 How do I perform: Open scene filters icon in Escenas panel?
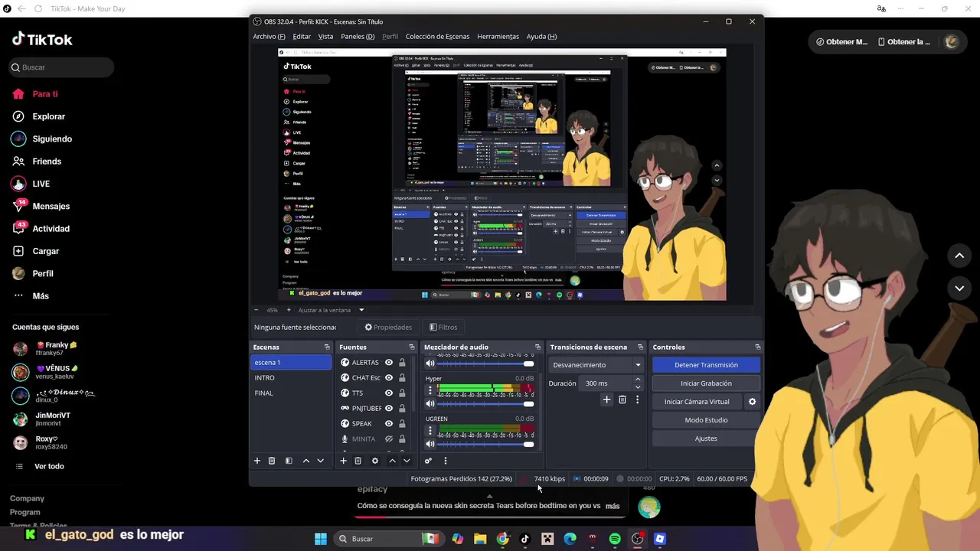(x=289, y=461)
